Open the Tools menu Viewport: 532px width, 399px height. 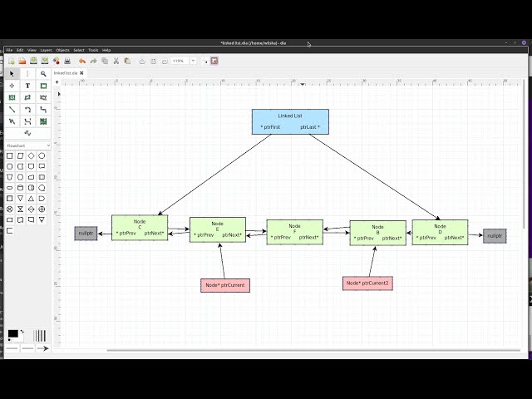pos(93,50)
